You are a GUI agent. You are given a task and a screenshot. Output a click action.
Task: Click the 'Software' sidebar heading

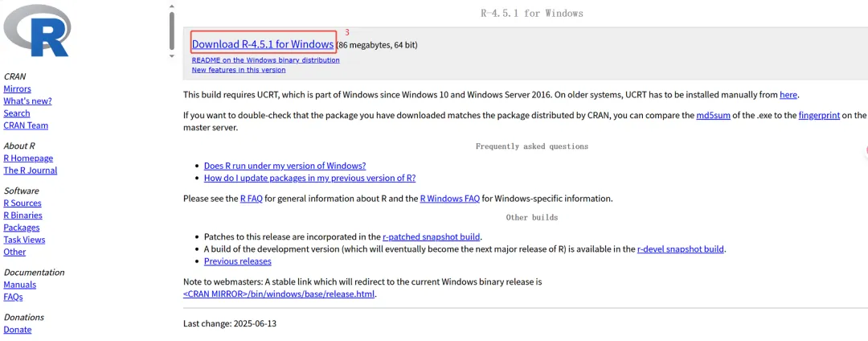click(21, 191)
